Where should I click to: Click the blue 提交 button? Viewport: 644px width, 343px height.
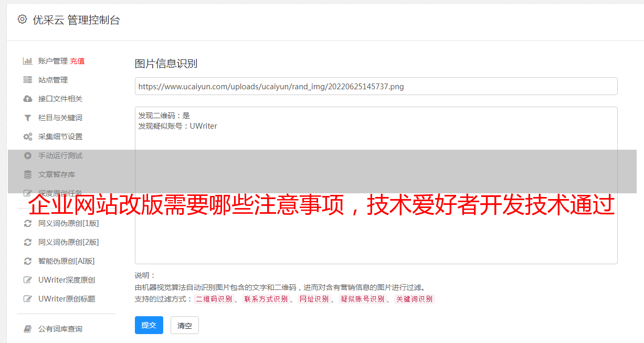[x=149, y=325]
